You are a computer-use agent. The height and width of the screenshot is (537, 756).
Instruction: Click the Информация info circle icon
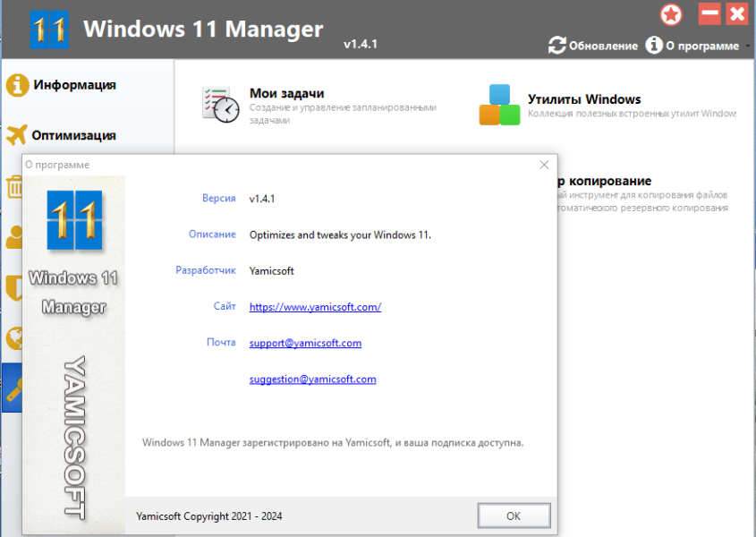tap(17, 85)
